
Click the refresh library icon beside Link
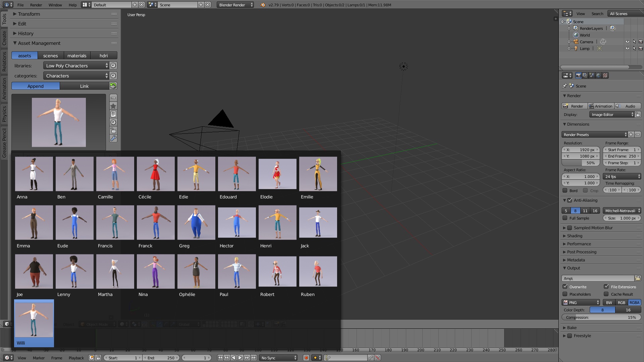click(x=113, y=86)
